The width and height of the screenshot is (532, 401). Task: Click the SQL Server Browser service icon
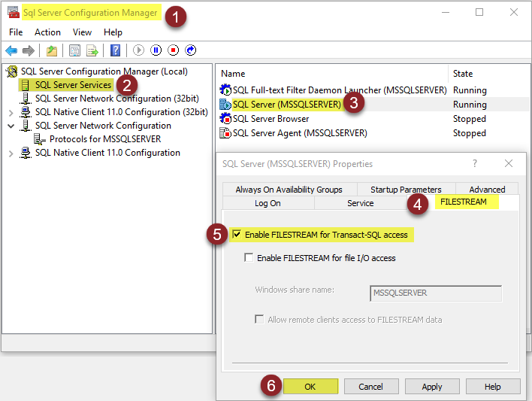[225, 119]
